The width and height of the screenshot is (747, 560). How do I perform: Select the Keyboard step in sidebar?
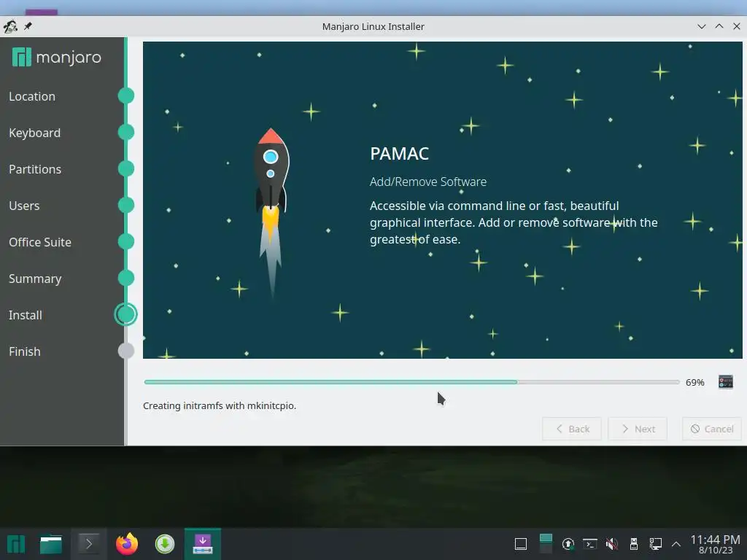click(34, 133)
